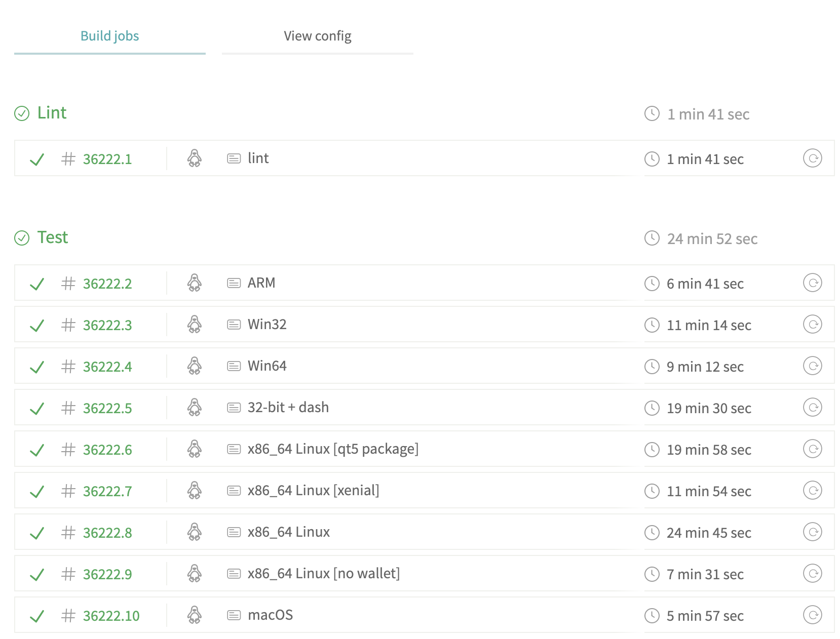Open job number 36222.8

tap(107, 533)
